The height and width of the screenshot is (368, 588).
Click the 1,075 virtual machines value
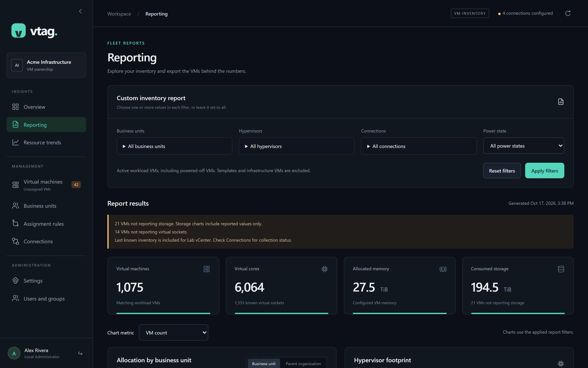[x=130, y=287]
